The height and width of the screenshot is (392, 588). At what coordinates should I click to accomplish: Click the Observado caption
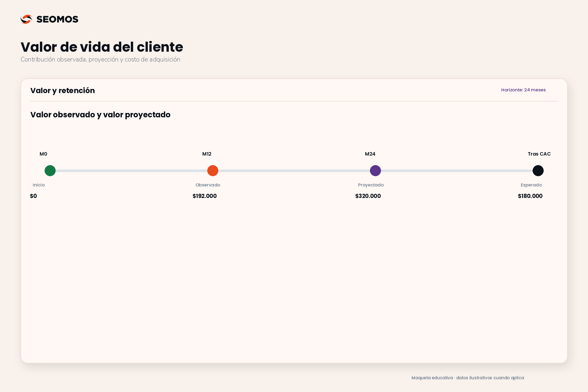pos(208,185)
